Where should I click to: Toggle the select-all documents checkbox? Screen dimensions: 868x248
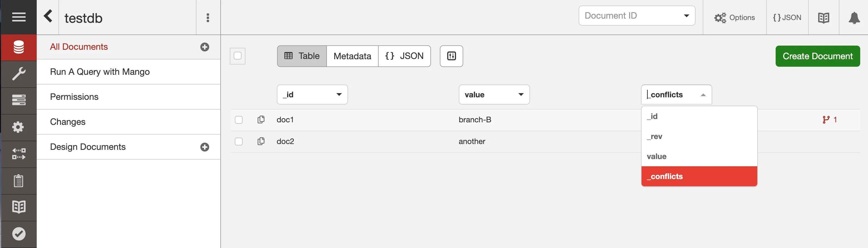(x=238, y=56)
